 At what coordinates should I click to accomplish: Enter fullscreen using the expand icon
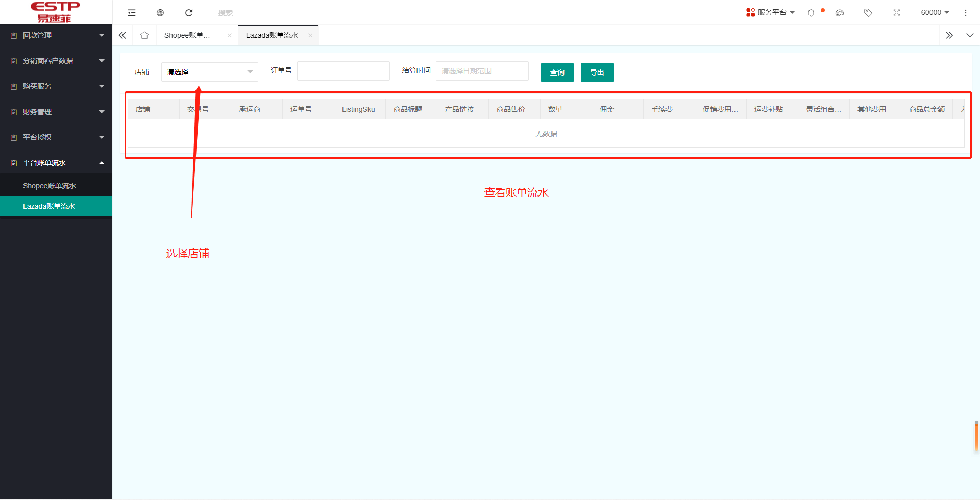(x=897, y=12)
